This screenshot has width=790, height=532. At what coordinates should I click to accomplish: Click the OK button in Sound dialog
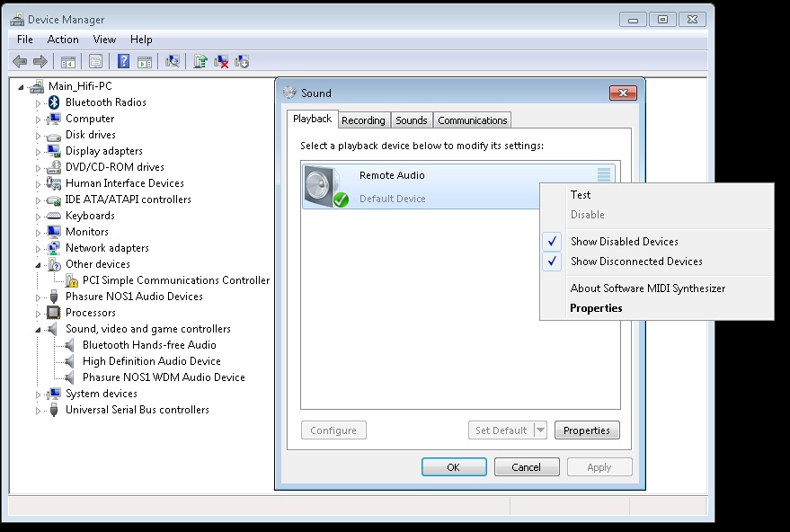pos(454,467)
